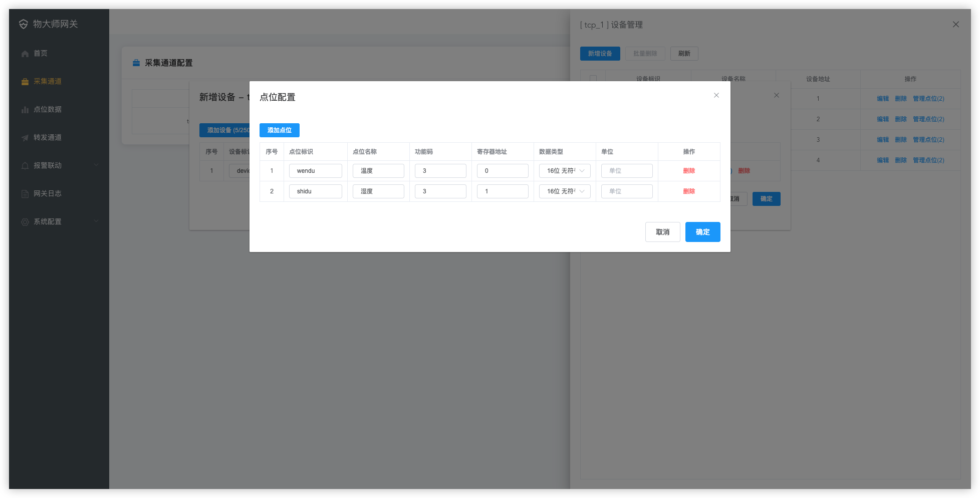
Task: Open data type dropdown for wendu row
Action: [565, 171]
